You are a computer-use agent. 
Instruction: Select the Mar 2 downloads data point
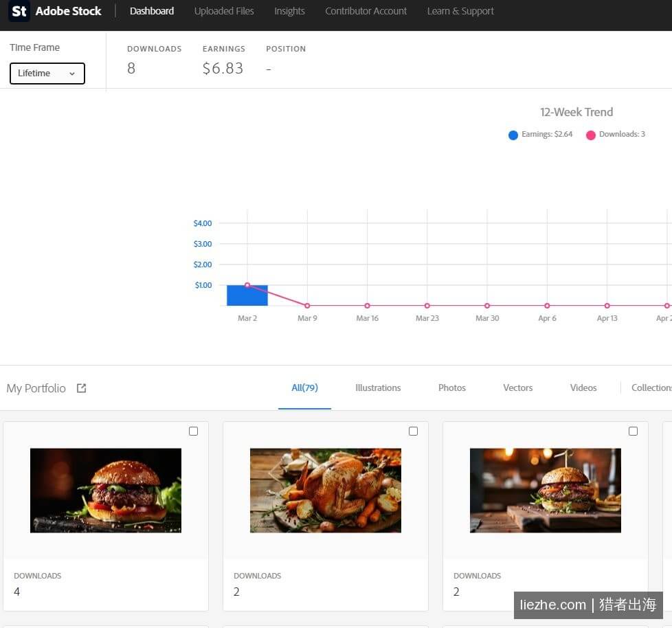tap(247, 285)
